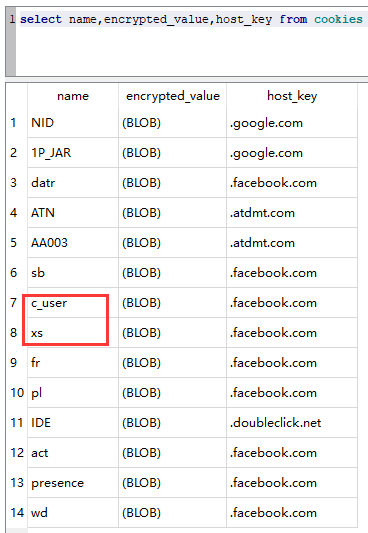Image resolution: width=368 pixels, height=533 pixels.
Task: Click the 1P_JAR name cell
Action: [73, 153]
